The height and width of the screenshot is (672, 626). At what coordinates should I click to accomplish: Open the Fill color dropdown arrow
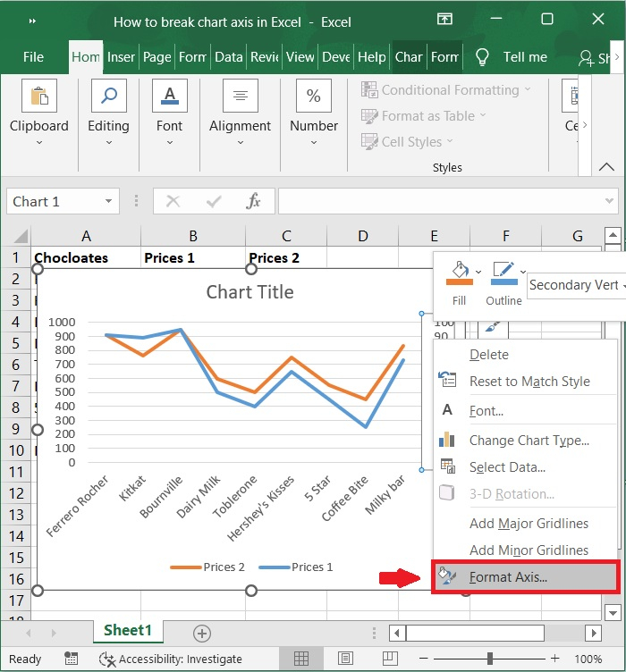pos(478,272)
